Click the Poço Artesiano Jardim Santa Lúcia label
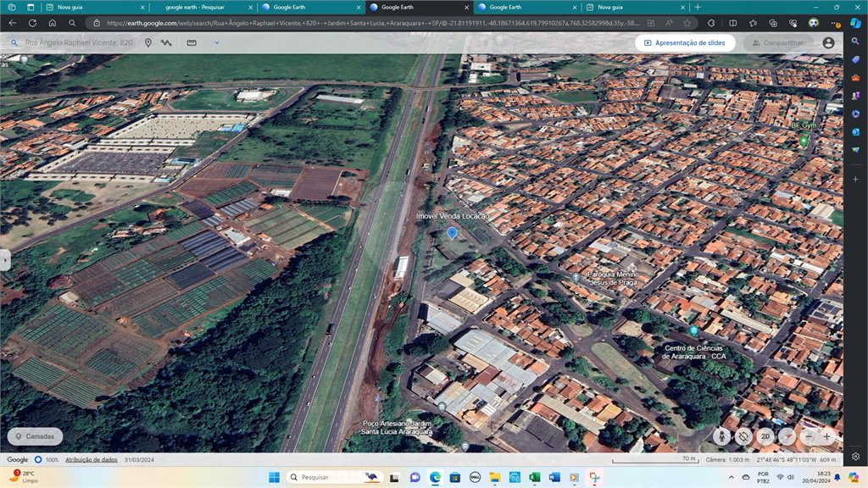This screenshot has width=868, height=488. (x=397, y=427)
